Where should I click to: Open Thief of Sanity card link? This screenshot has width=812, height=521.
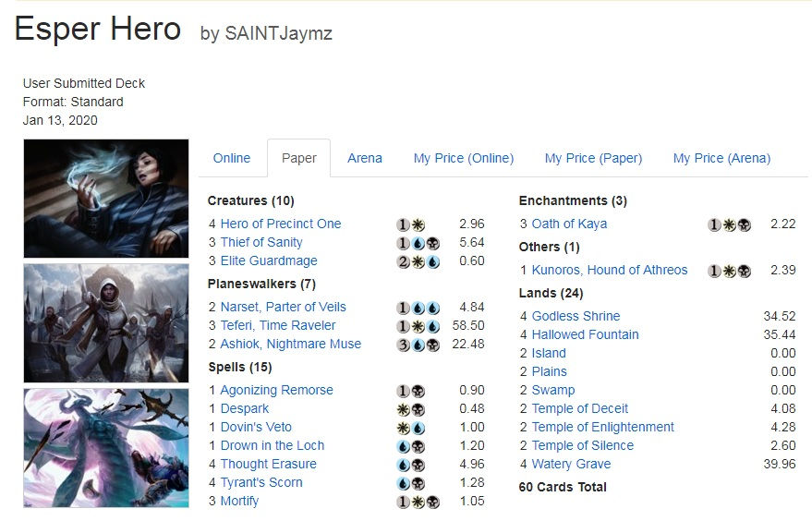pyautogui.click(x=261, y=242)
